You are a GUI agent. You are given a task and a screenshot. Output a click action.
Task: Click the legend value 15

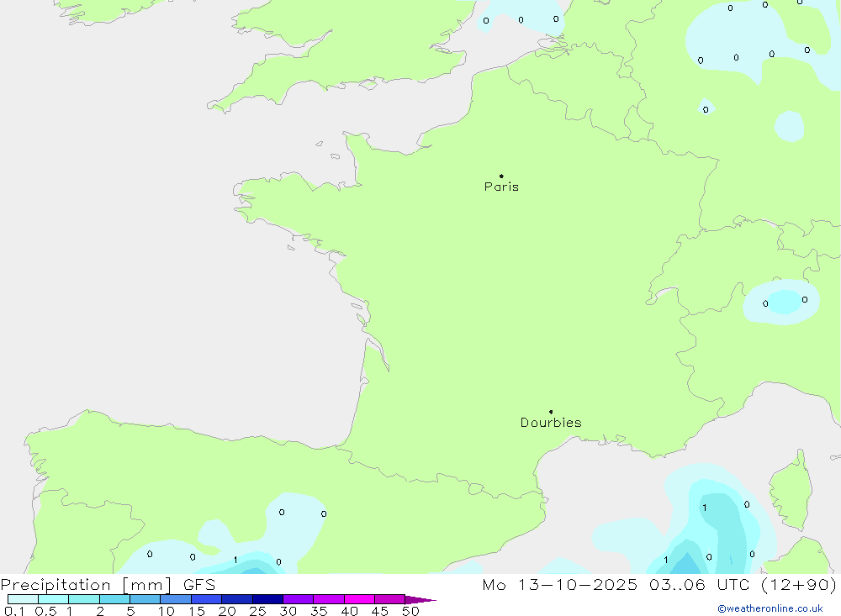197,611
